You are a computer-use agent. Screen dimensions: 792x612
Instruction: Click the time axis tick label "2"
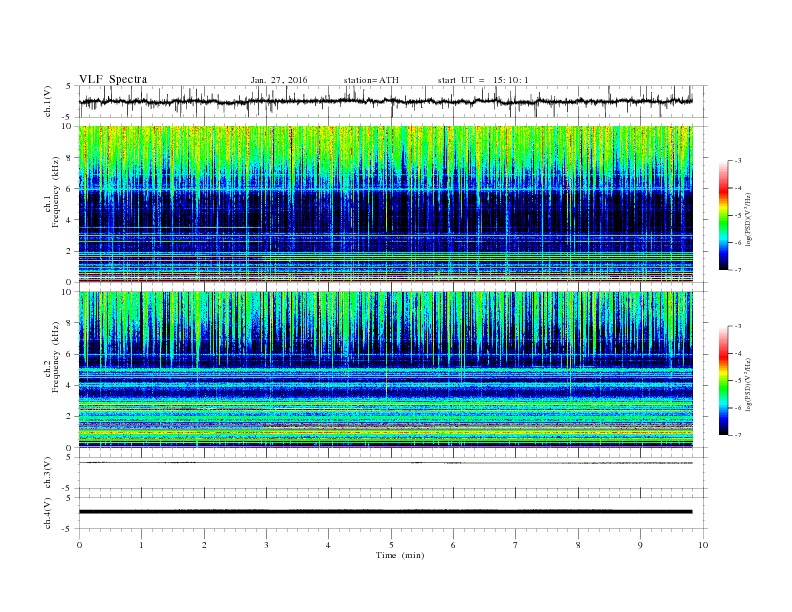tap(204, 545)
